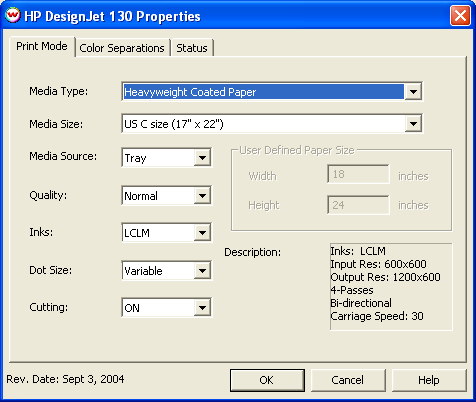Click the Cancel button
Screen dimensions: 476x402
point(348,380)
